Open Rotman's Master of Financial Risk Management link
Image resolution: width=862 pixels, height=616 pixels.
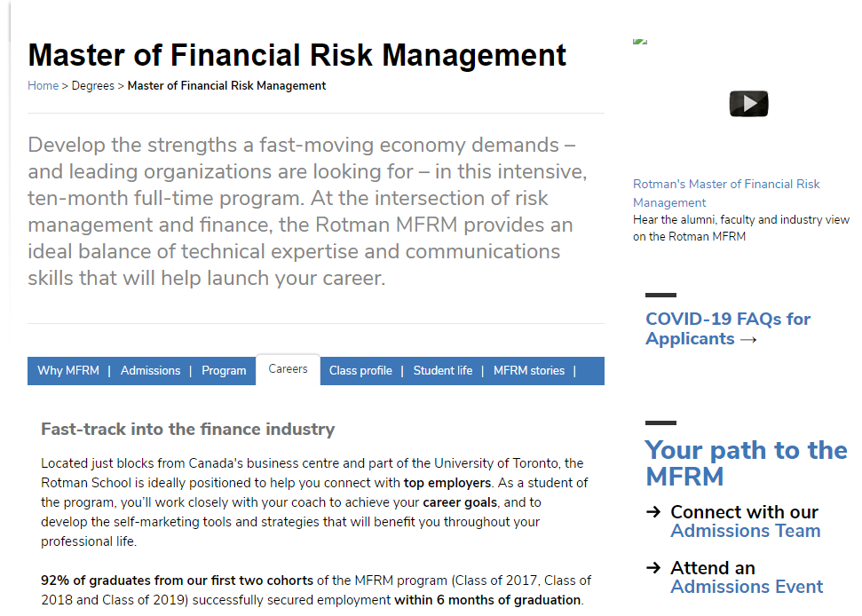pyautogui.click(x=725, y=193)
